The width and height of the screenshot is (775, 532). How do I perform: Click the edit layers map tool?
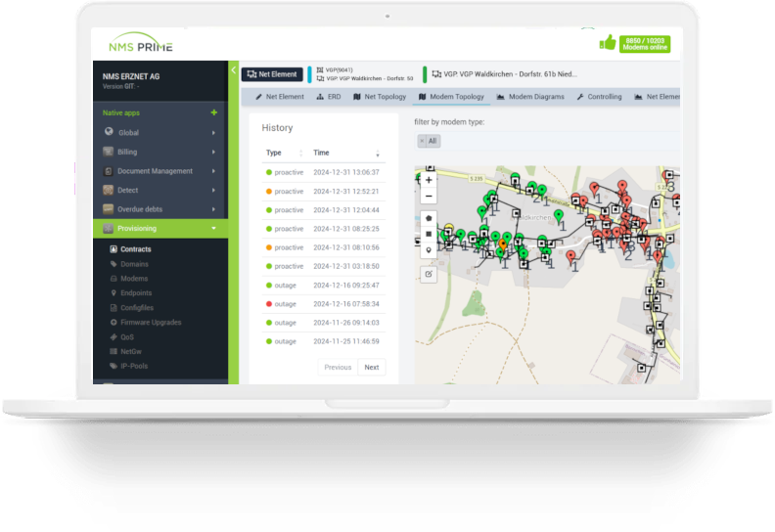click(x=429, y=274)
